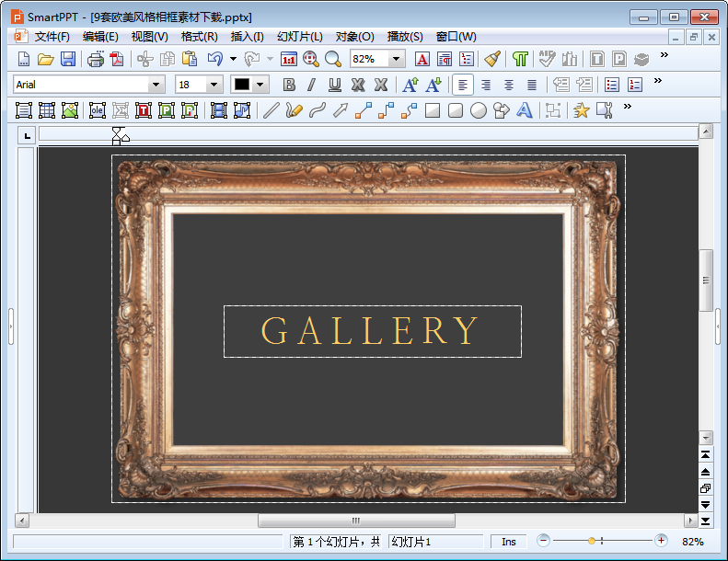Select the arrow drawing tool

pos(341,110)
